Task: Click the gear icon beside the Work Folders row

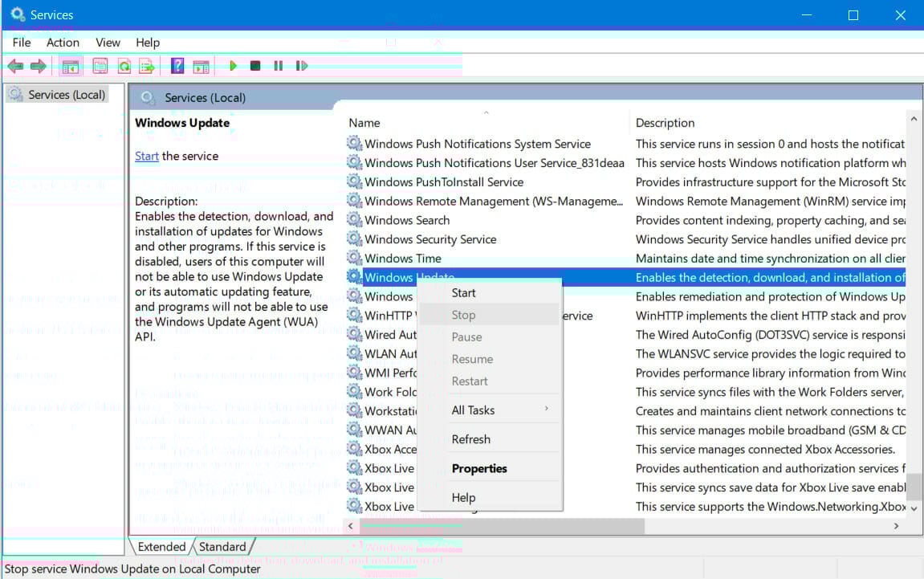Action: click(x=354, y=392)
